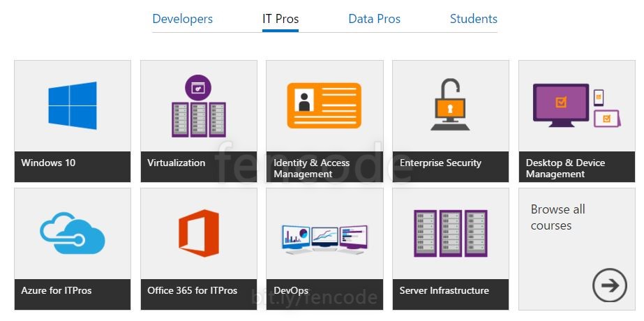Click the Windows 10 logo icon
Image resolution: width=644 pixels, height=321 pixels.
[x=73, y=105]
